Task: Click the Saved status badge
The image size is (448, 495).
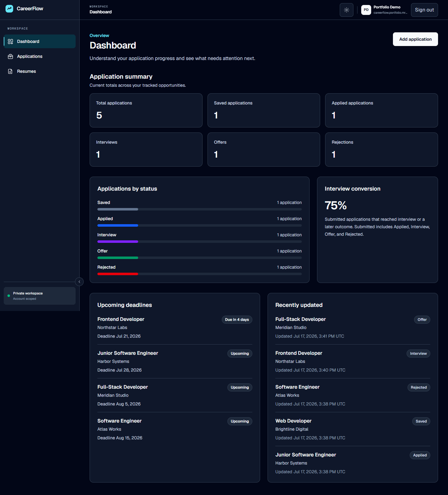Action: [421, 421]
